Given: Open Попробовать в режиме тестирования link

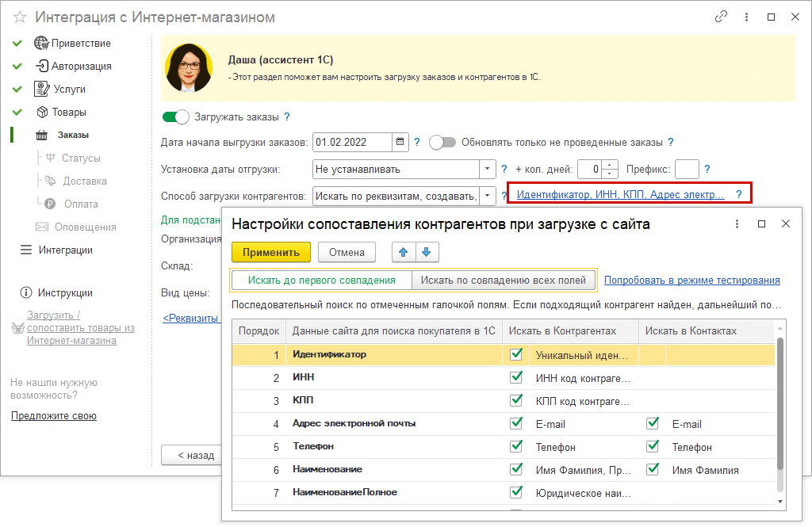Looking at the screenshot, I should point(691,280).
